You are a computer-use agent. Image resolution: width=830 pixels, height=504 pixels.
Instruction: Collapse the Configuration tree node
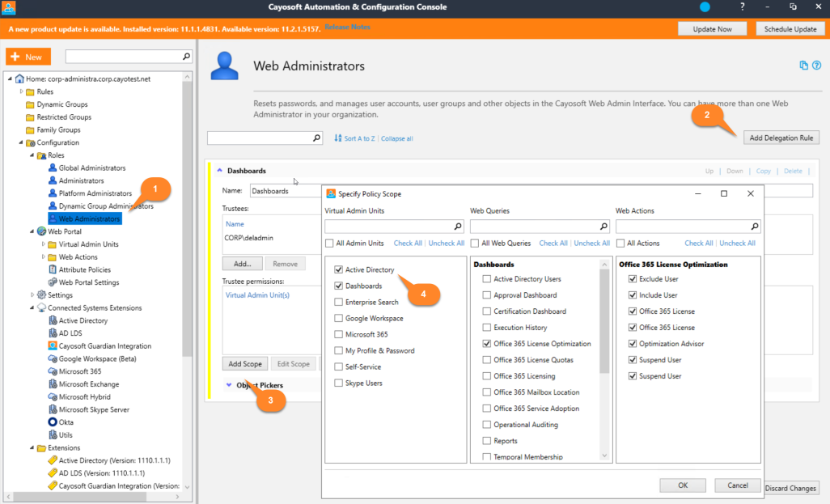21,142
